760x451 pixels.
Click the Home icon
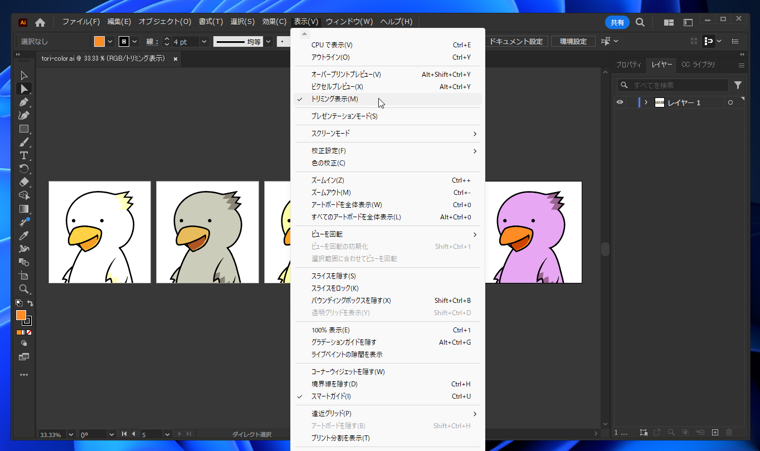[x=40, y=22]
